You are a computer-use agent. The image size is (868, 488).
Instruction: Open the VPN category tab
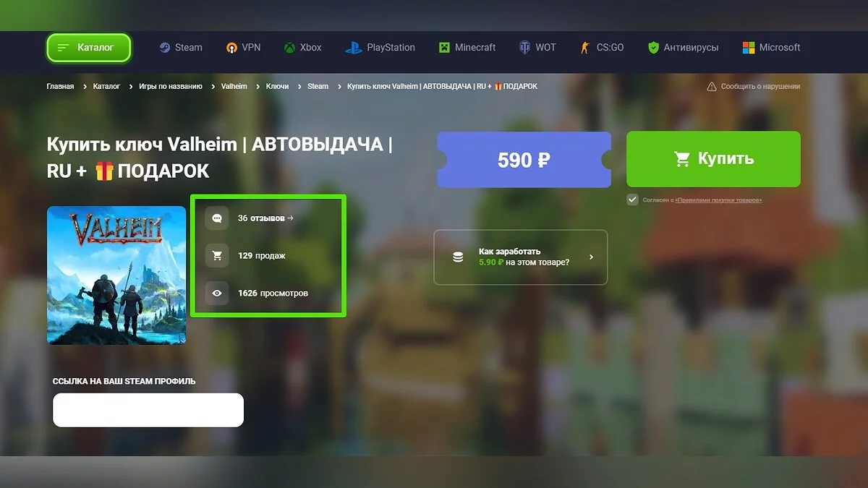point(243,48)
